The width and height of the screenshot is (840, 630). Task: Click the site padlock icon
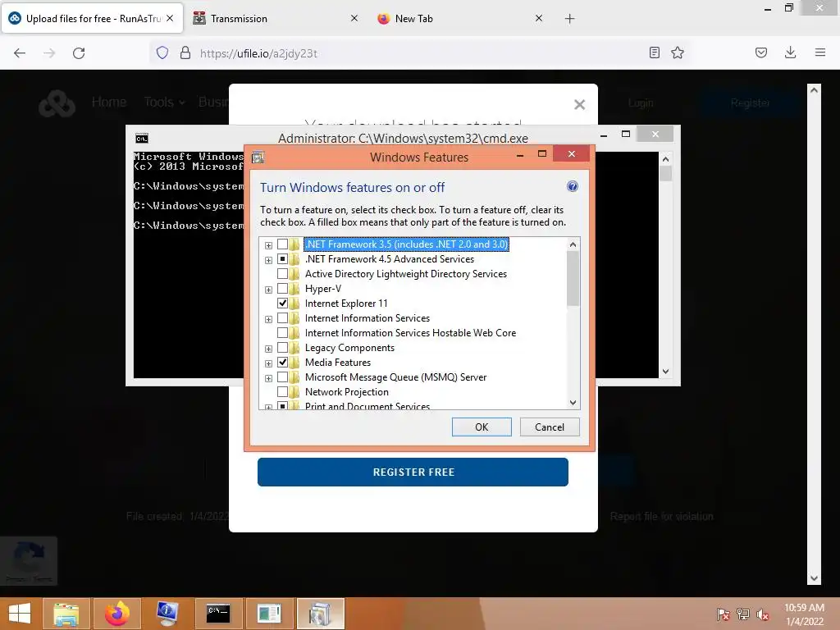coord(185,52)
